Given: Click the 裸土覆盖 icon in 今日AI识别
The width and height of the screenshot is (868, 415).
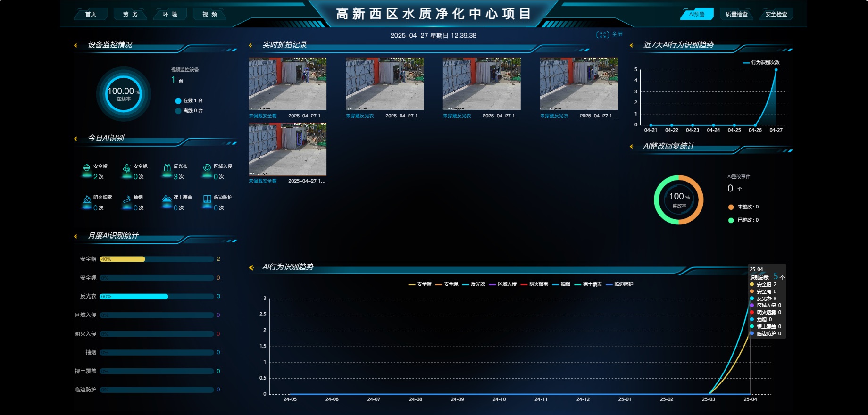Looking at the screenshot, I should (x=167, y=199).
